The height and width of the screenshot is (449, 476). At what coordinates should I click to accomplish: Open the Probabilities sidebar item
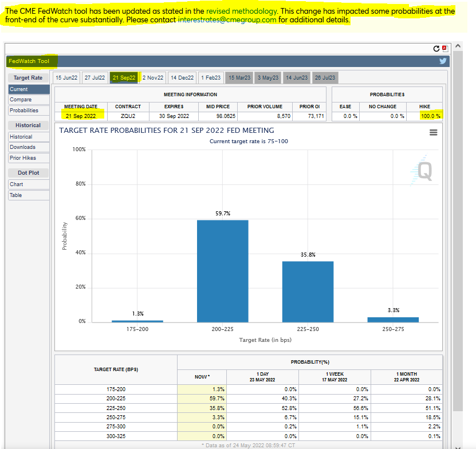tap(29, 111)
